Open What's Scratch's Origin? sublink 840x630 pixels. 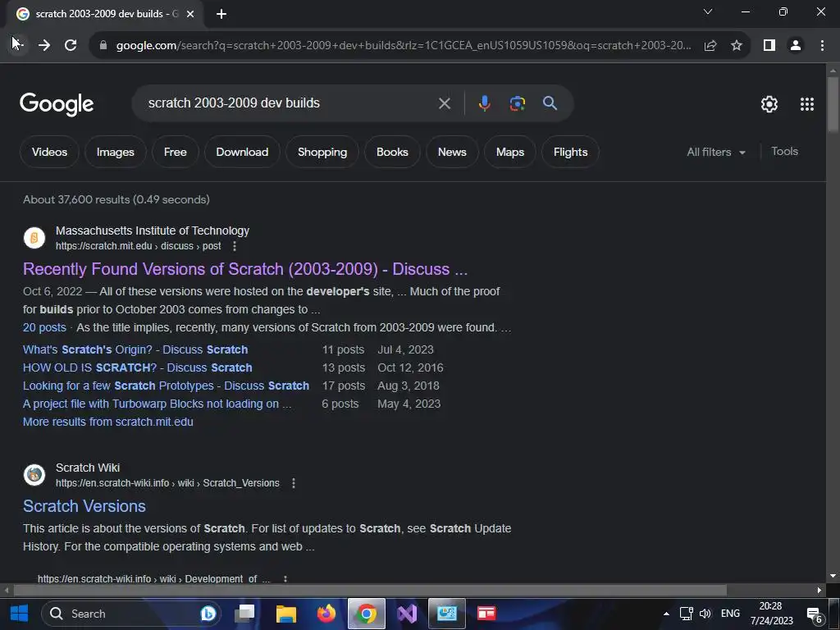135,349
